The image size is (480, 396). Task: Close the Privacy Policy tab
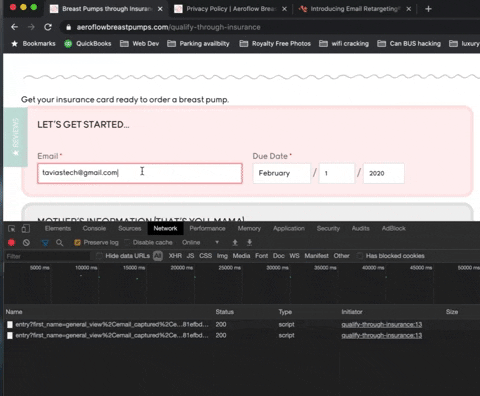click(x=284, y=9)
